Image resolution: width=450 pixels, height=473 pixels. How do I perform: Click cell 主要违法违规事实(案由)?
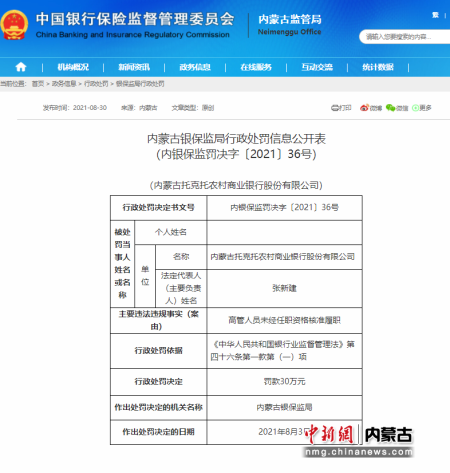[x=158, y=320]
